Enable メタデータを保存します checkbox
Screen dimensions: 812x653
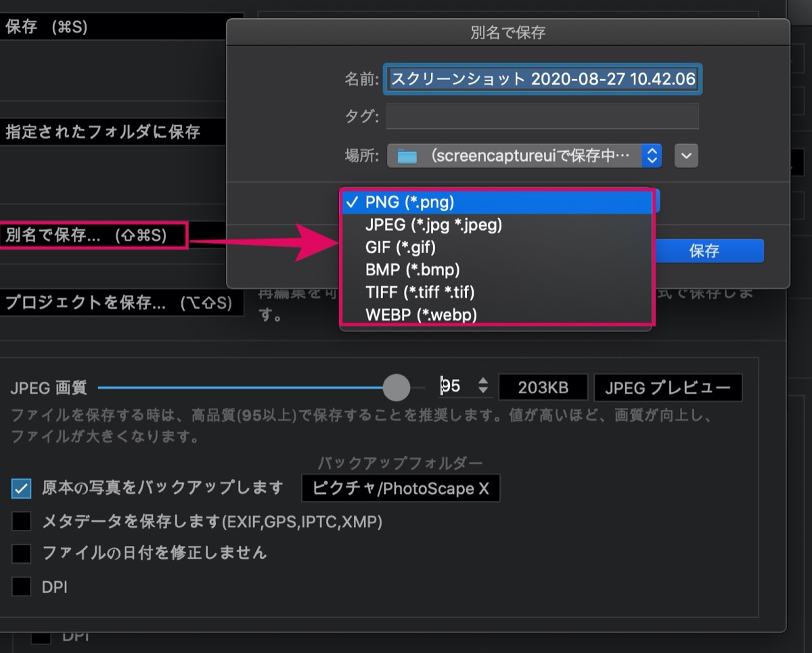22,521
